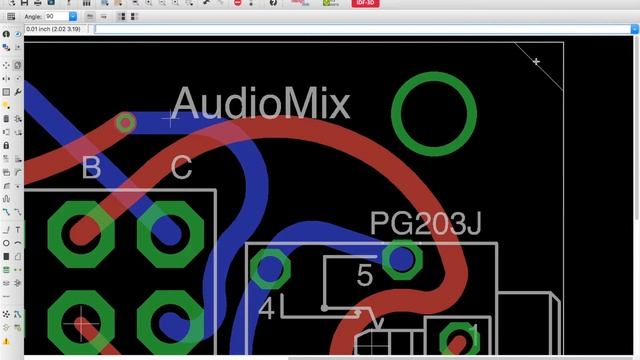Open Help via the question mark icon

(x=273, y=3)
